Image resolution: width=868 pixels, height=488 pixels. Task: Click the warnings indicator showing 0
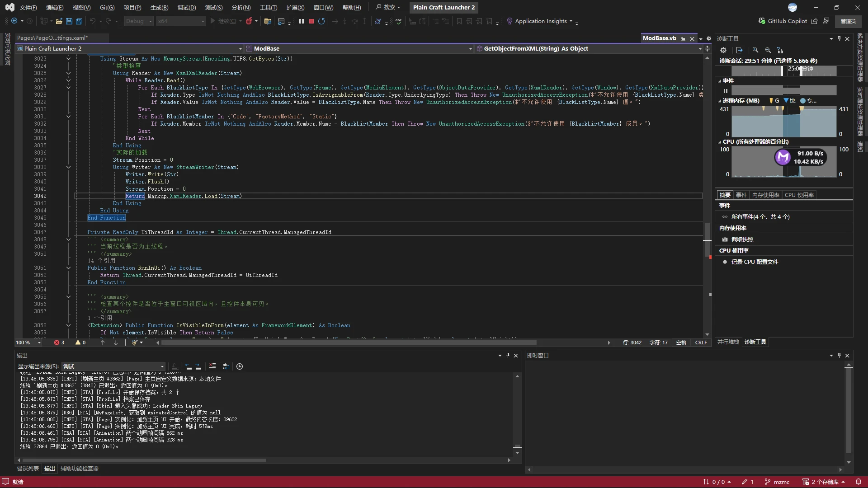click(80, 343)
